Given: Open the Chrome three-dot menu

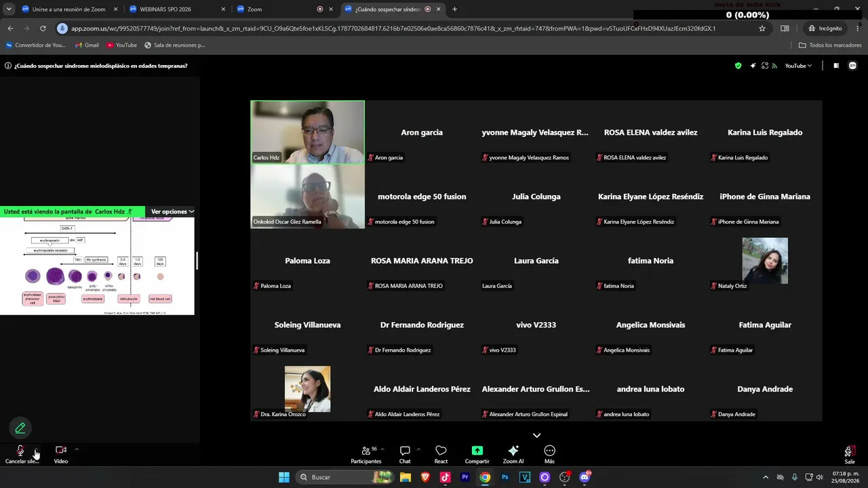Looking at the screenshot, I should pos(858,28).
